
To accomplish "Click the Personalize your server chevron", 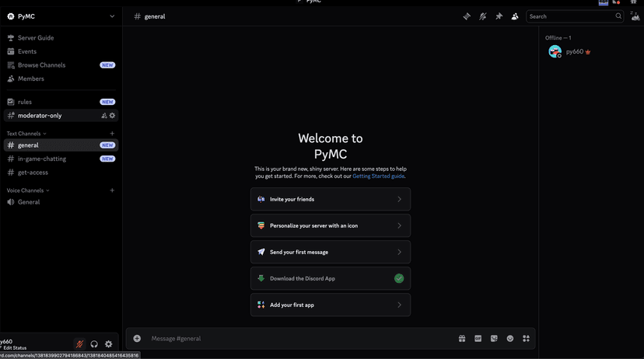I will coord(399,225).
